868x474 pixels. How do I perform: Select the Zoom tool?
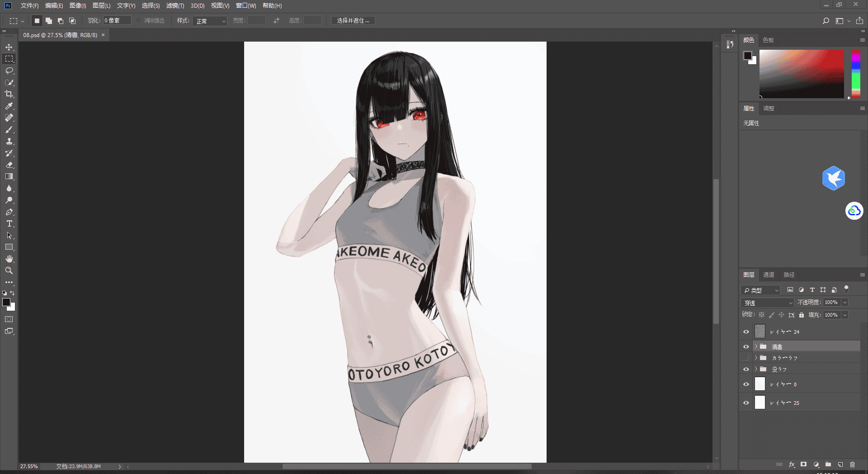[9, 270]
